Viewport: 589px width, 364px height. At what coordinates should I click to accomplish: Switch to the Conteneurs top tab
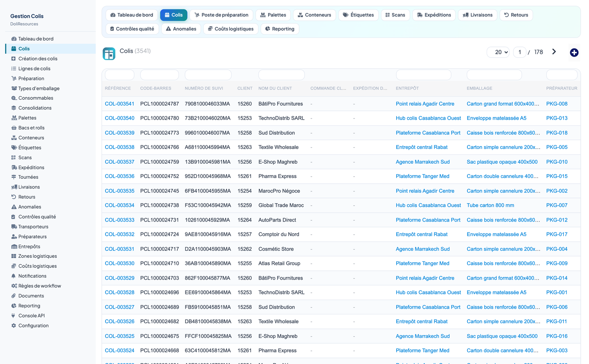click(314, 15)
